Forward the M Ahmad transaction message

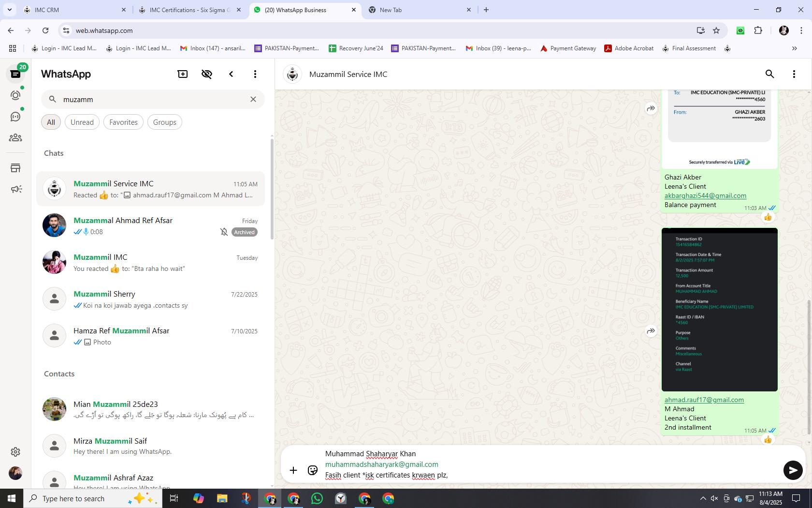[651, 331]
